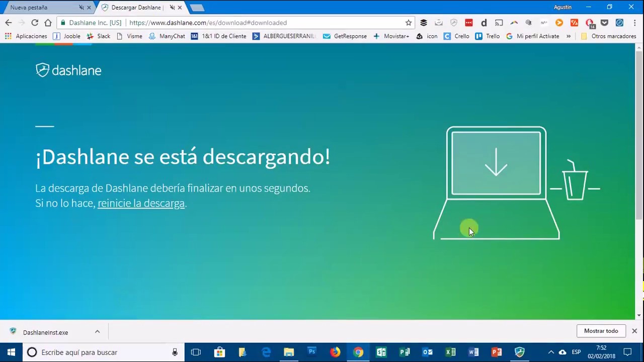
Task: Open the Opera-style extension with badge 14
Action: click(x=590, y=23)
